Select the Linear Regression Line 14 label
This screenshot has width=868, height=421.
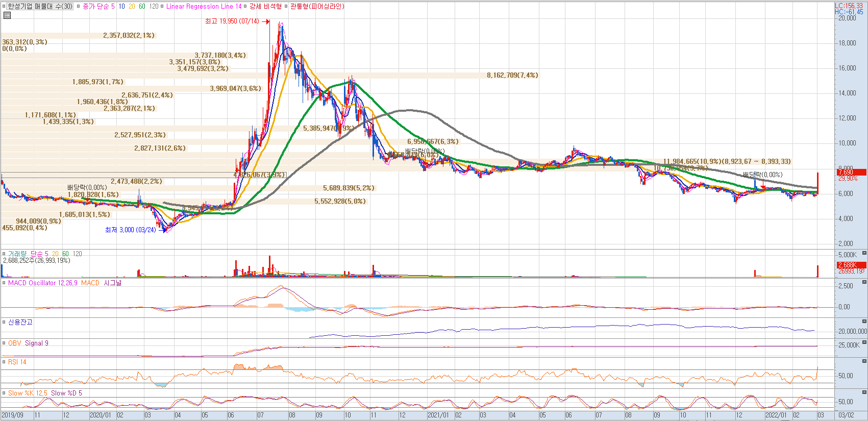tap(204, 7)
